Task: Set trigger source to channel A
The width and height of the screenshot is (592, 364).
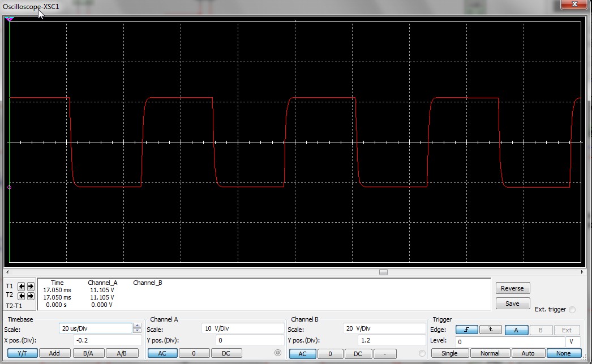Action: click(516, 330)
